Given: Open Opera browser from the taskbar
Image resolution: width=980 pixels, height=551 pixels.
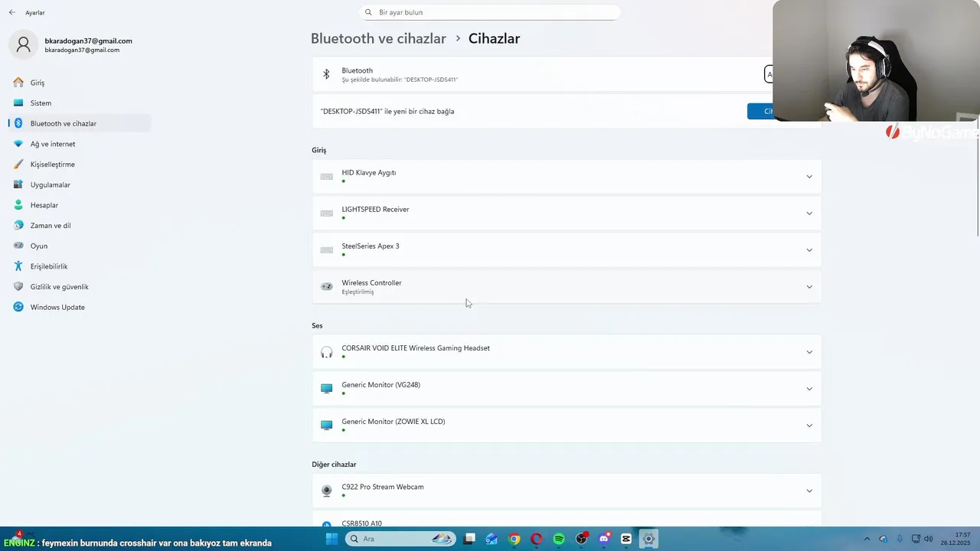Looking at the screenshot, I should tap(537, 539).
